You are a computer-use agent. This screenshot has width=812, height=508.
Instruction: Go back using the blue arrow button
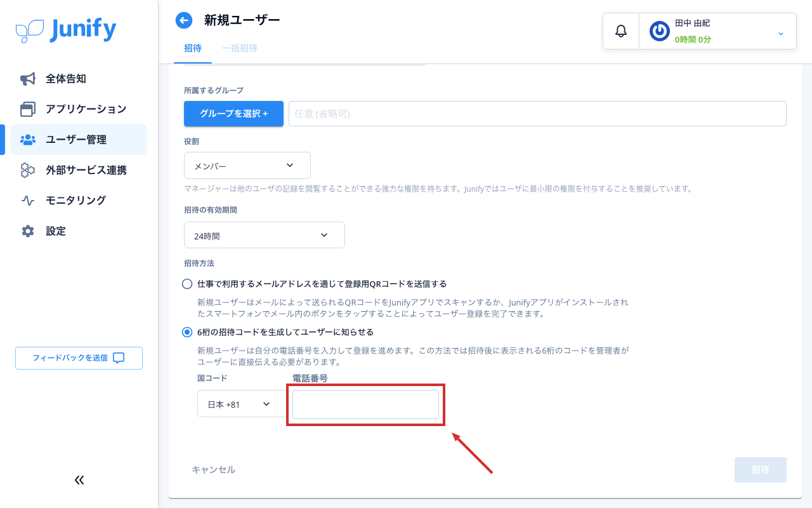[184, 20]
